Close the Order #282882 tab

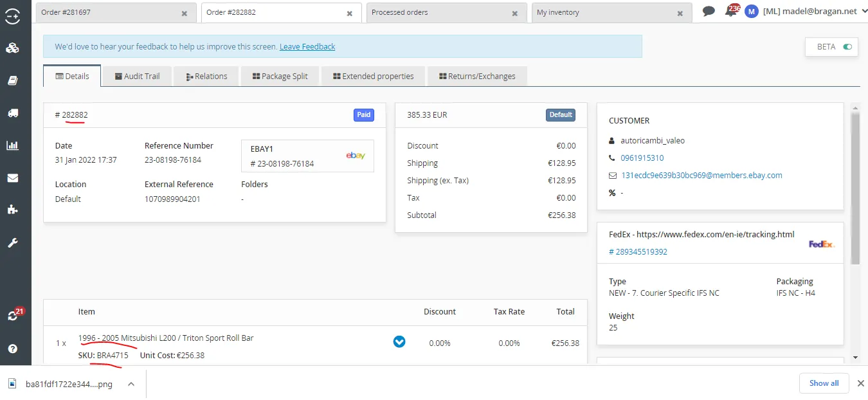pyautogui.click(x=350, y=13)
